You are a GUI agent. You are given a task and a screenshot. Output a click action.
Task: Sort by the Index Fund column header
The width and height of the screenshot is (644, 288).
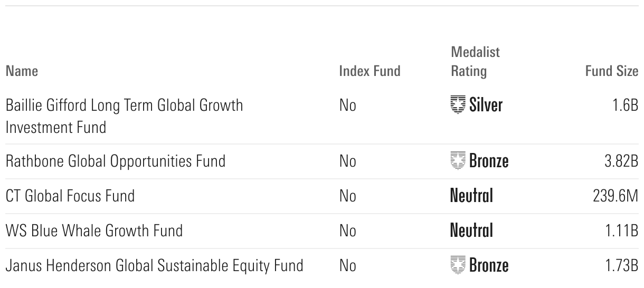click(x=370, y=71)
